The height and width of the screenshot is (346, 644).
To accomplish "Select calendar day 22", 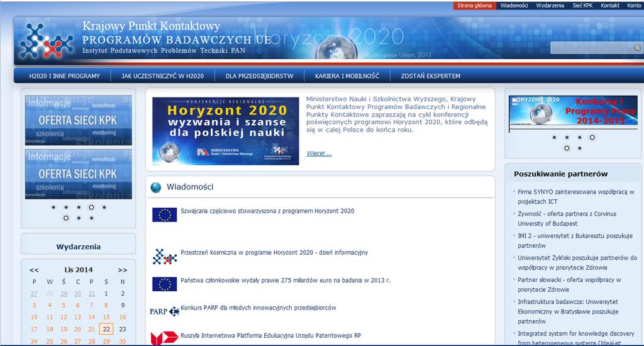I will [x=106, y=329].
